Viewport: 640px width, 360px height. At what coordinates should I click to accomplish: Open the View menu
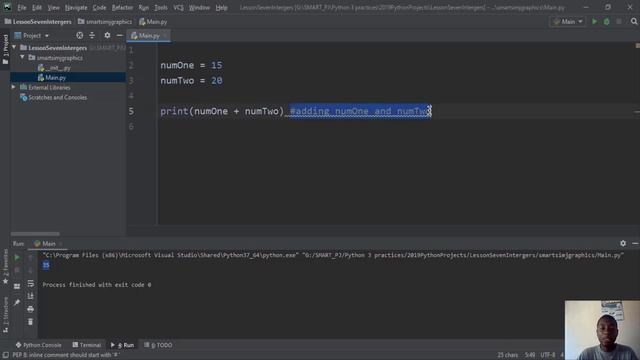click(x=53, y=8)
